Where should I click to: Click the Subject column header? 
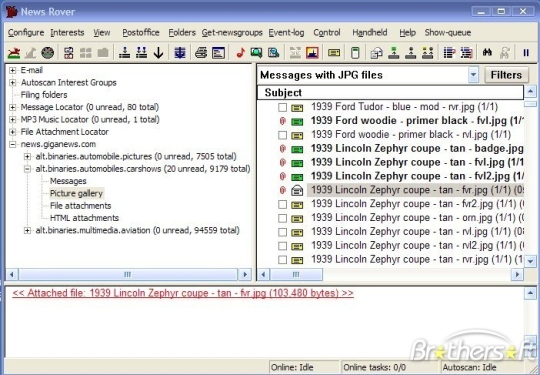coord(391,93)
